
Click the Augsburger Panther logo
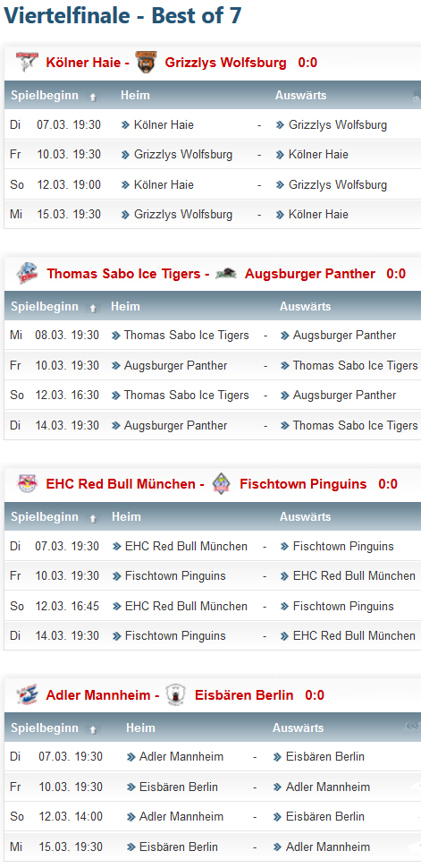pyautogui.click(x=226, y=274)
